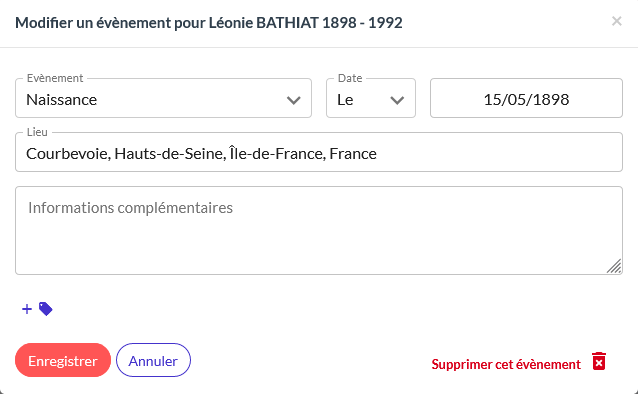Click the word France ending the Lieu text
The image size is (638, 394).
point(353,153)
